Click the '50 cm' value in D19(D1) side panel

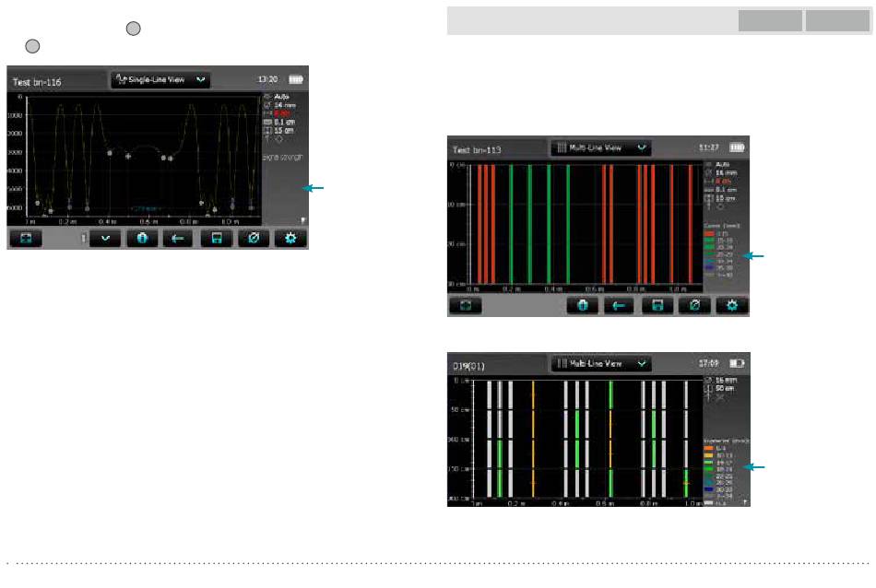(725, 388)
